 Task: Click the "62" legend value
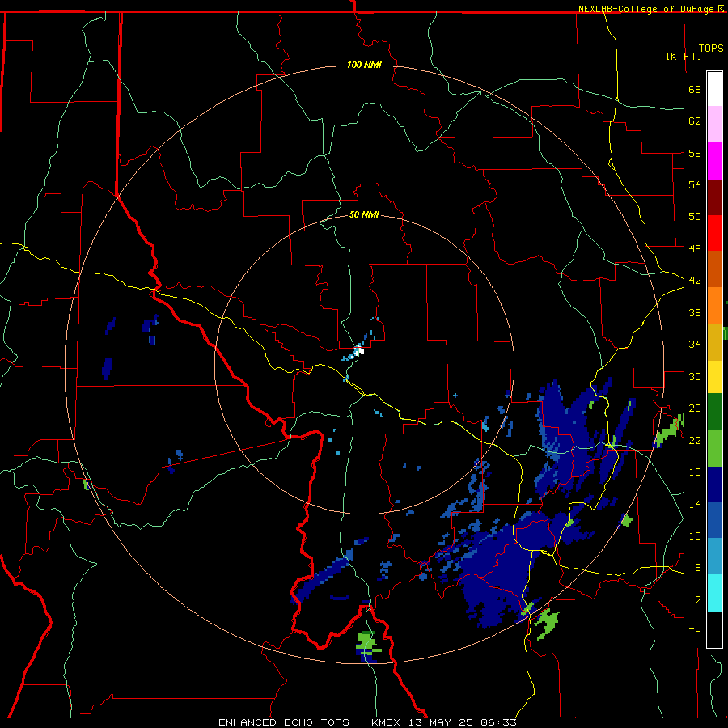[695, 121]
